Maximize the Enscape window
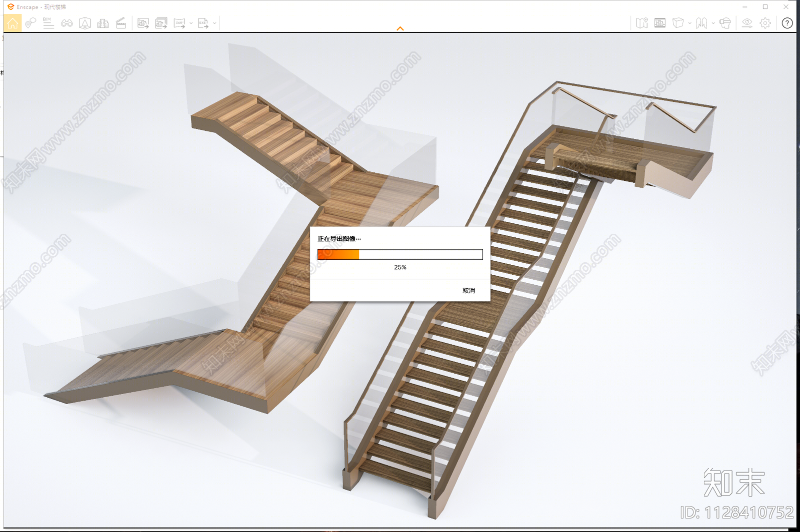The width and height of the screenshot is (800, 532). (x=765, y=7)
